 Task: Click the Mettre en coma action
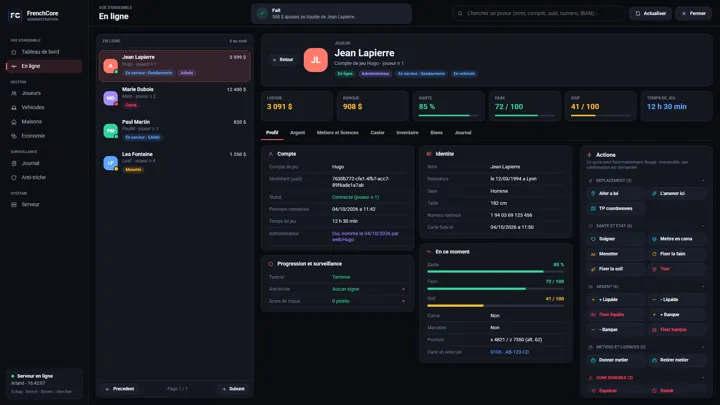point(677,239)
